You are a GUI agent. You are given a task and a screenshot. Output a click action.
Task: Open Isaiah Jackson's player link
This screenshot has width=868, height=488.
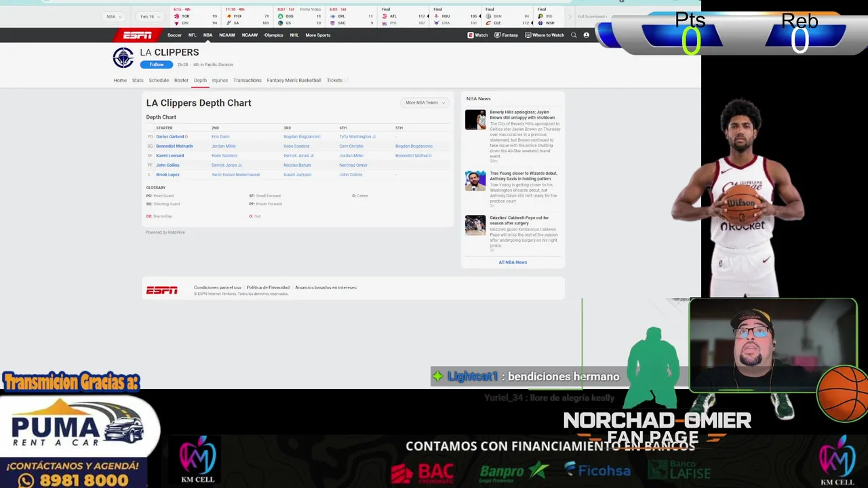click(297, 175)
